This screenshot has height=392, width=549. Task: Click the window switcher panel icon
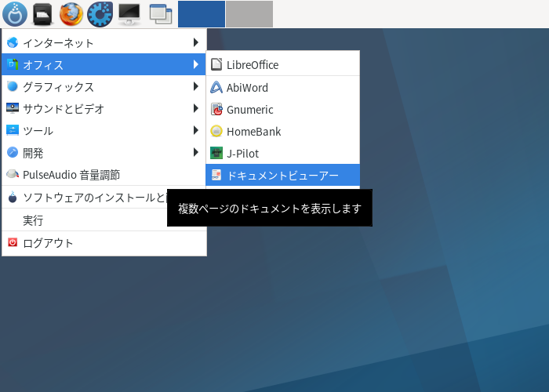coord(161,15)
